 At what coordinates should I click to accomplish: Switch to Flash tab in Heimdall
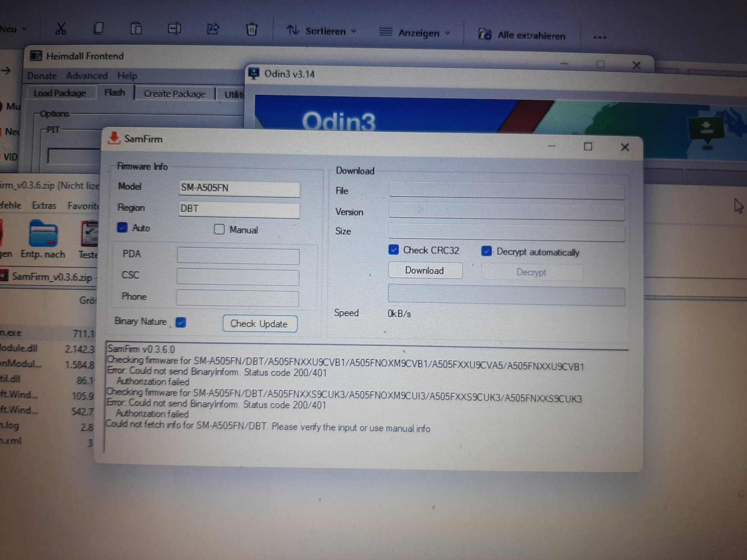tap(115, 93)
